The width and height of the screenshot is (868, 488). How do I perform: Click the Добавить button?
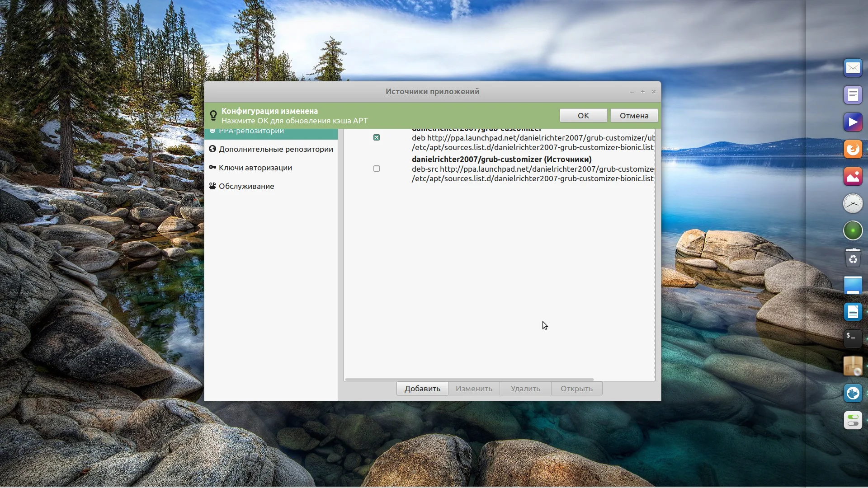tap(422, 389)
